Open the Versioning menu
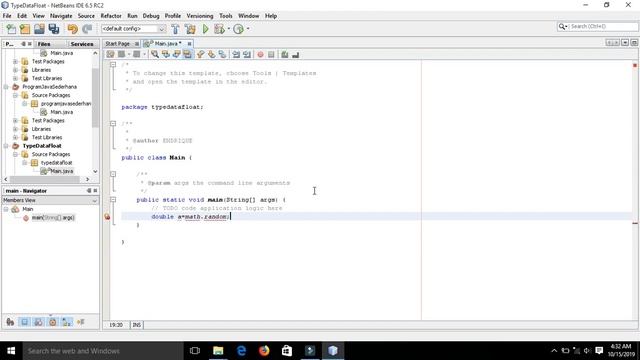Image resolution: width=640 pixels, height=360 pixels. [x=200, y=16]
